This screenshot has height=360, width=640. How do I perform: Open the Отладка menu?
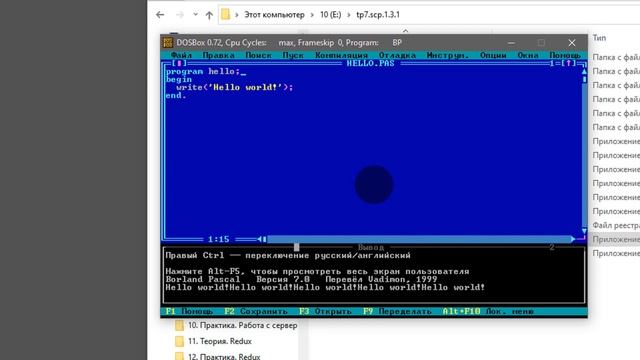pos(397,55)
